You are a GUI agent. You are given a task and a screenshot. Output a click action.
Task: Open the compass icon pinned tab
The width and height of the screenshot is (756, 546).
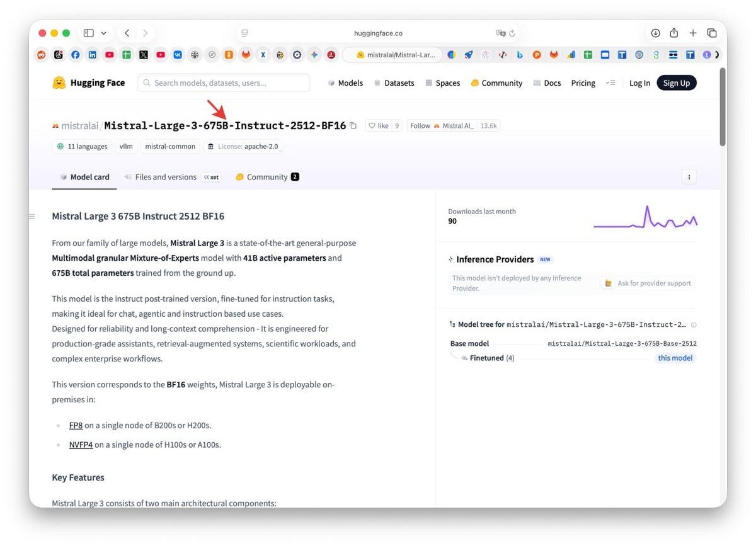coord(212,55)
